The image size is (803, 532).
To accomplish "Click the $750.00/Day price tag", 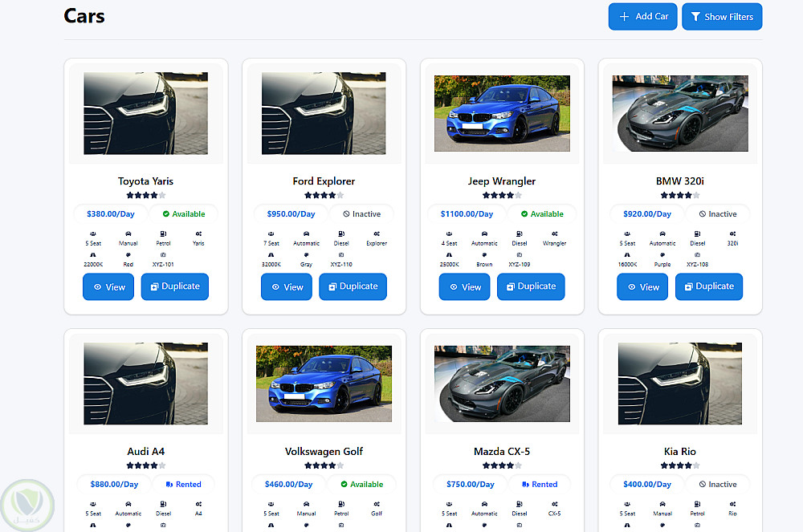I will point(470,484).
